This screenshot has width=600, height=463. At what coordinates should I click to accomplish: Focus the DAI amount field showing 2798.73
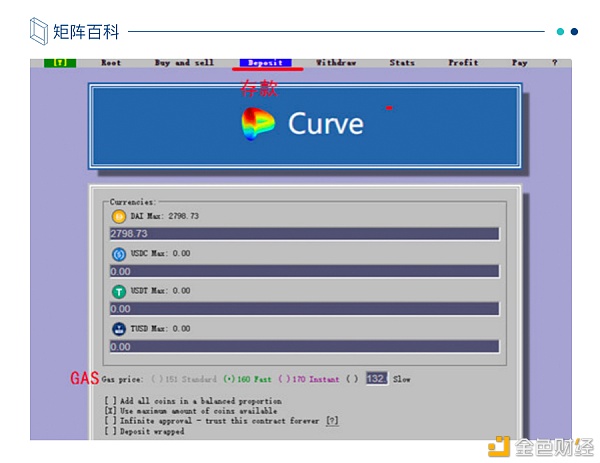coord(305,234)
